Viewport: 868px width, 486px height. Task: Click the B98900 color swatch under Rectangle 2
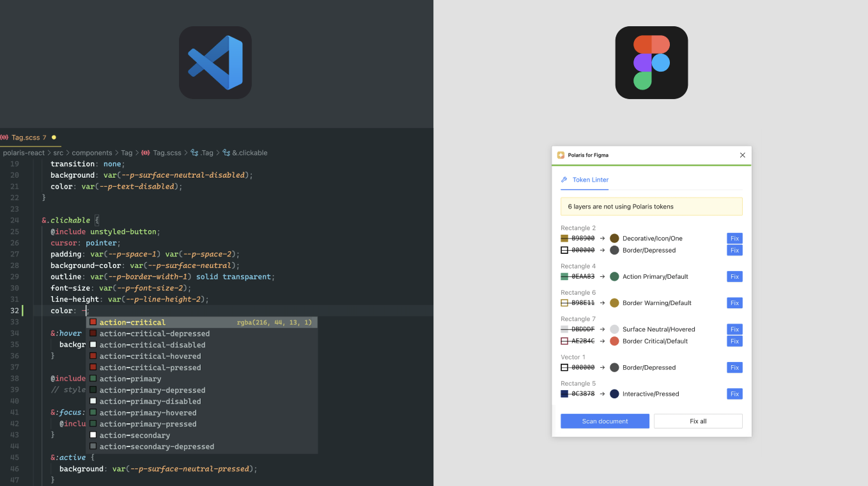pos(564,239)
